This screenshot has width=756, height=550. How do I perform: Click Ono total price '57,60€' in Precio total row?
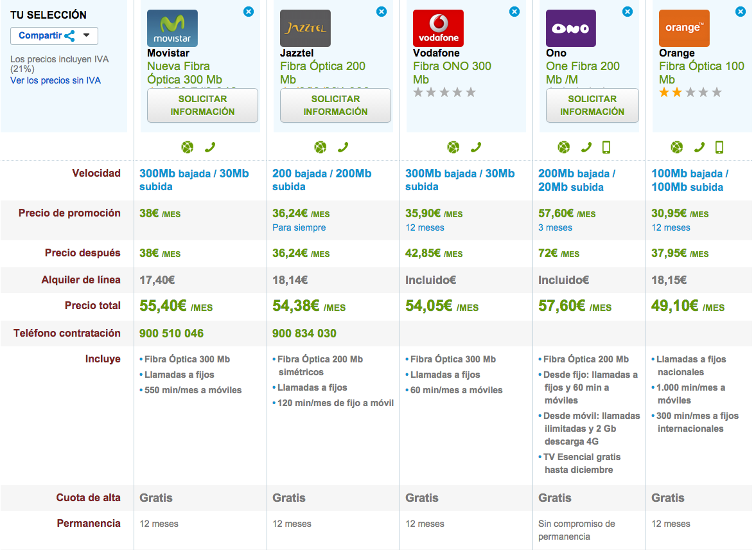pyautogui.click(x=561, y=305)
